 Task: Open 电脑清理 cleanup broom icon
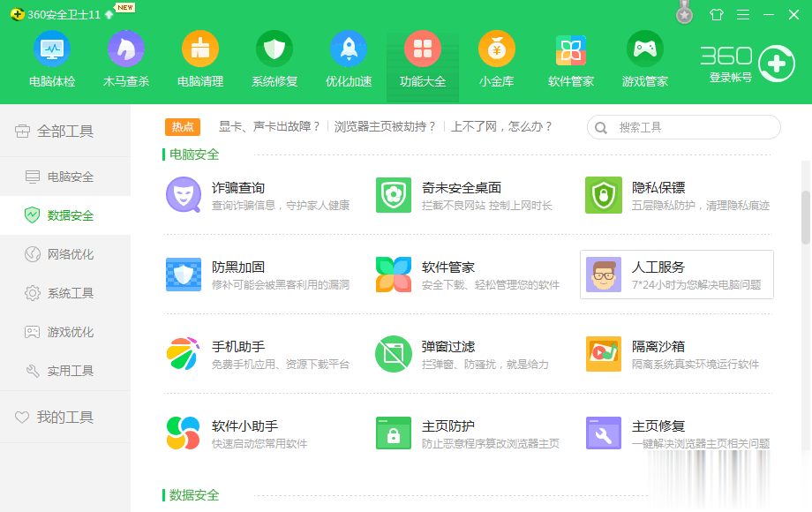point(199,49)
